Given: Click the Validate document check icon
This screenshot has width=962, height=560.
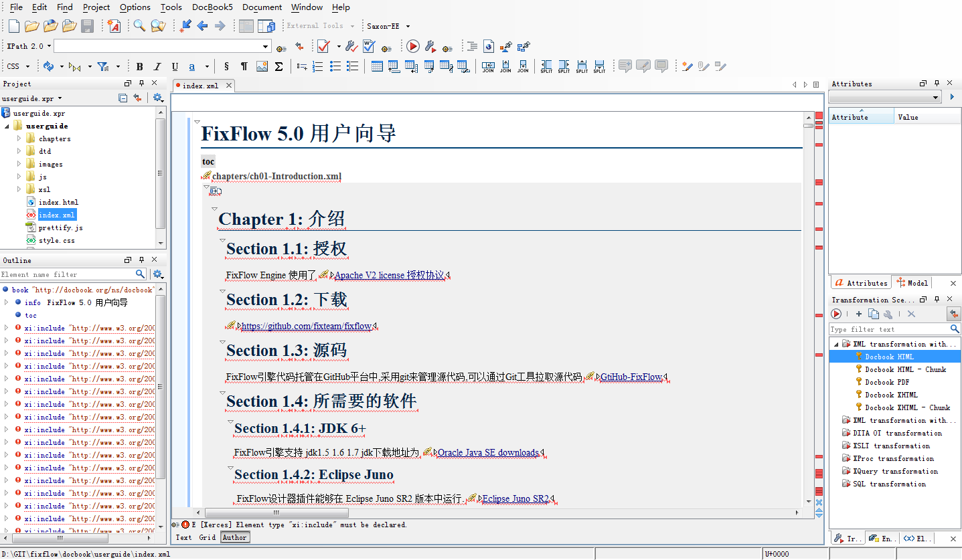Looking at the screenshot, I should pos(323,46).
